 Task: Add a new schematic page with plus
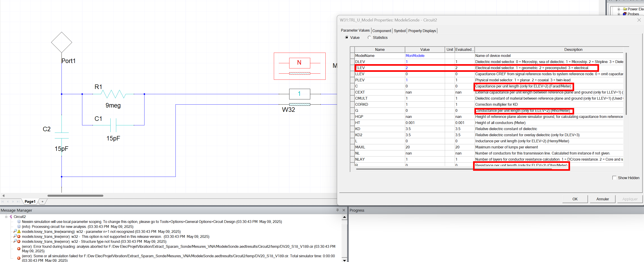click(43, 201)
